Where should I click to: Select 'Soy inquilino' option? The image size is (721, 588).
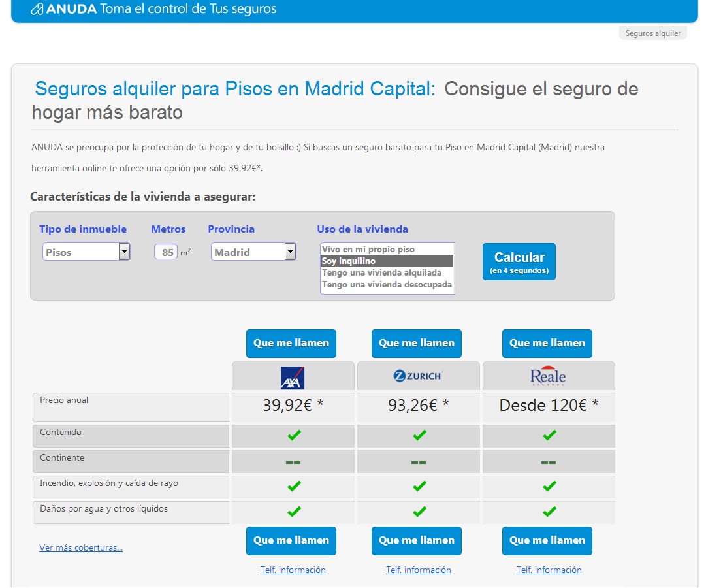point(387,261)
